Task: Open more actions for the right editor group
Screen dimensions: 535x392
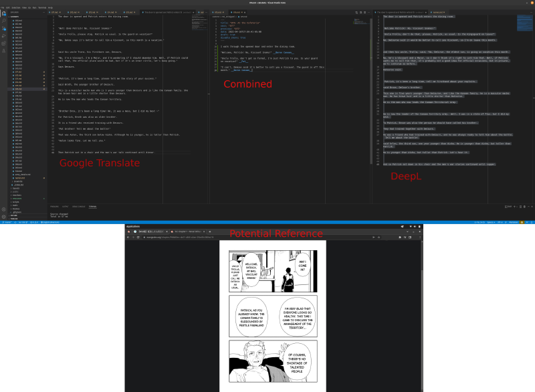Action: [531, 12]
